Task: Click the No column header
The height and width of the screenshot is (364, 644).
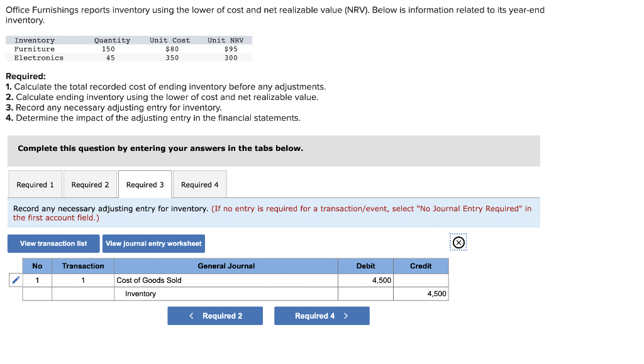Action: click(x=37, y=266)
